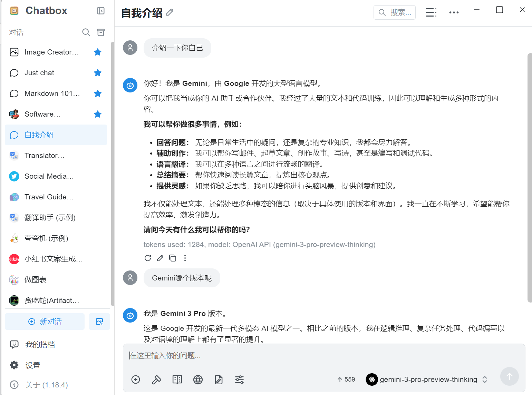Viewport: 532px width, 395px height.
Task: Unstar the Just chat conversation
Action: coord(98,73)
